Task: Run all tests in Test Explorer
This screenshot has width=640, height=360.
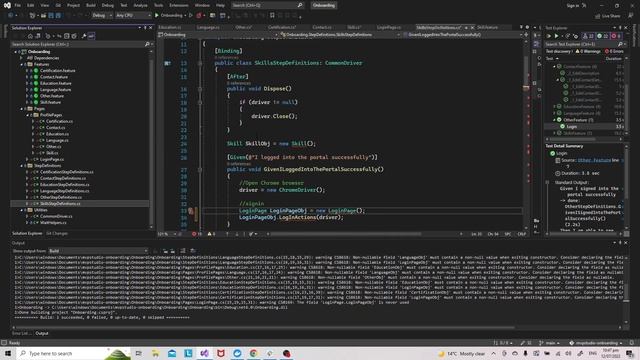Action: [x=549, y=36]
